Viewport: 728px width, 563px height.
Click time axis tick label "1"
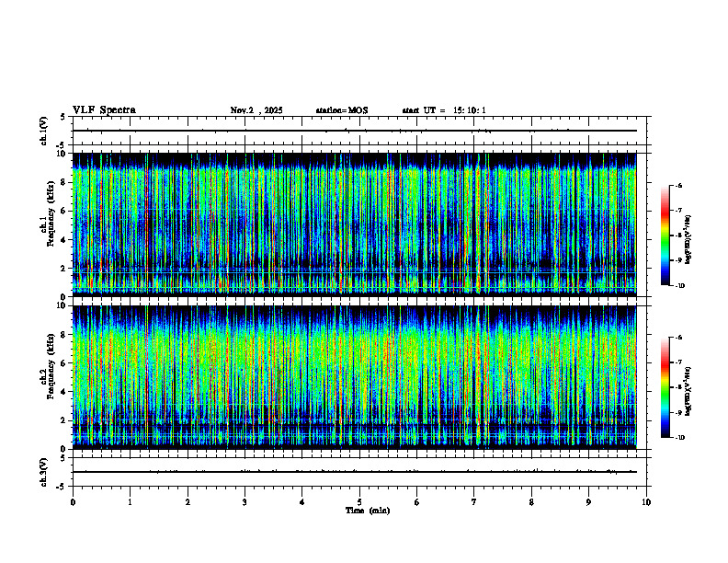[x=130, y=502]
